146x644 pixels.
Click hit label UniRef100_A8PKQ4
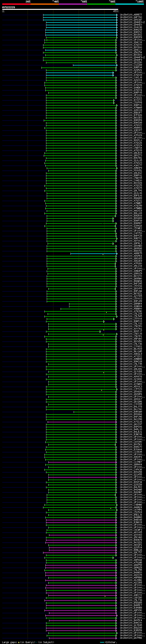tap(131, 560)
